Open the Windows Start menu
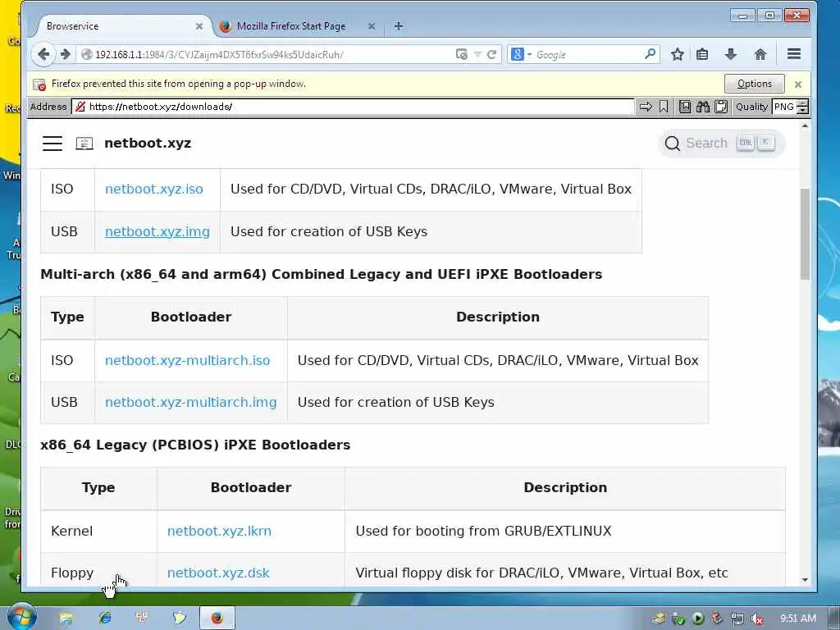Viewport: 840px width, 630px height. [x=22, y=617]
